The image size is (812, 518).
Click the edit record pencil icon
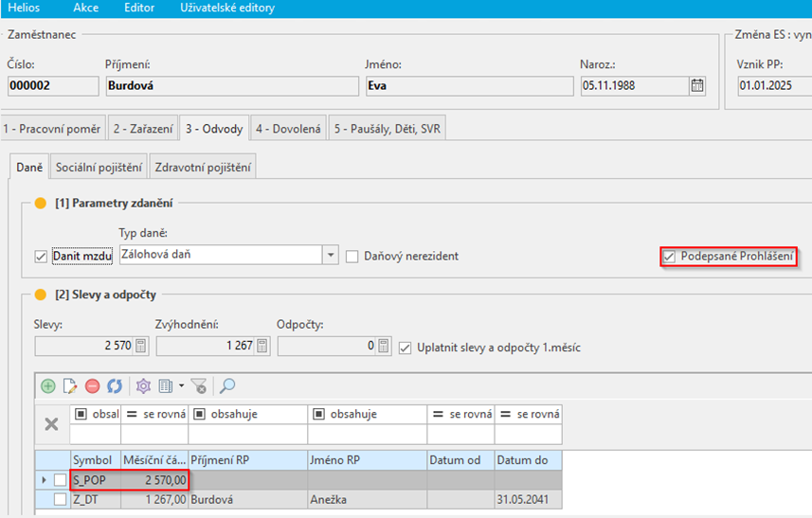tap(69, 386)
